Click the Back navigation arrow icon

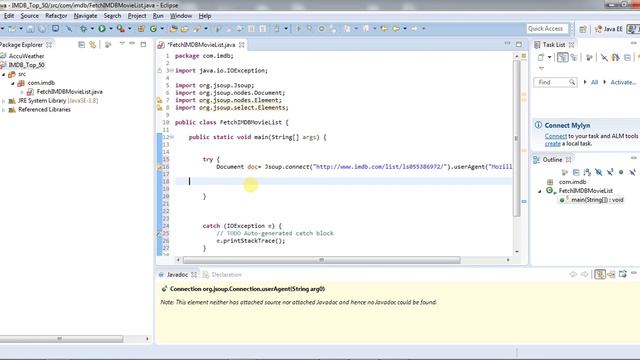396,29
